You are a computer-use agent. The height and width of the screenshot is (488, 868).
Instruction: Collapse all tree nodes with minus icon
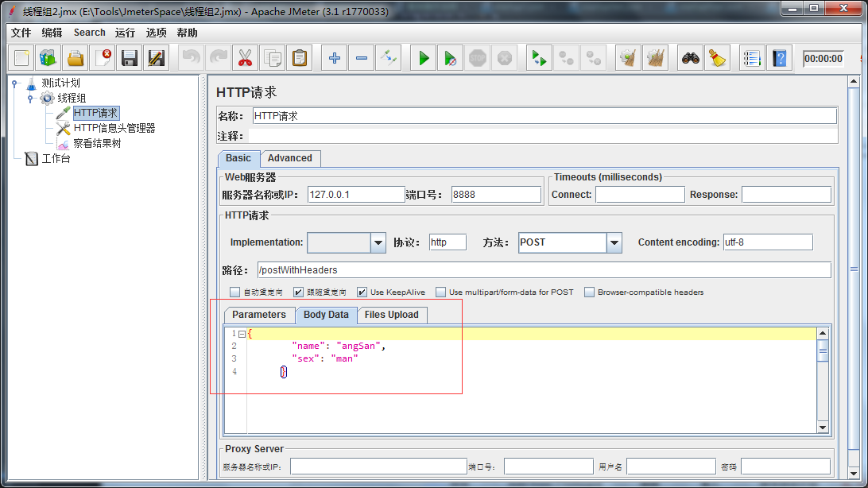(x=362, y=58)
